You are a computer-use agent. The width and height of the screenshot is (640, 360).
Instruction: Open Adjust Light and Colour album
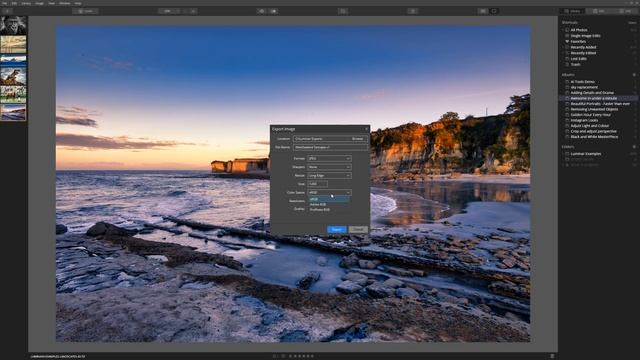(x=590, y=126)
